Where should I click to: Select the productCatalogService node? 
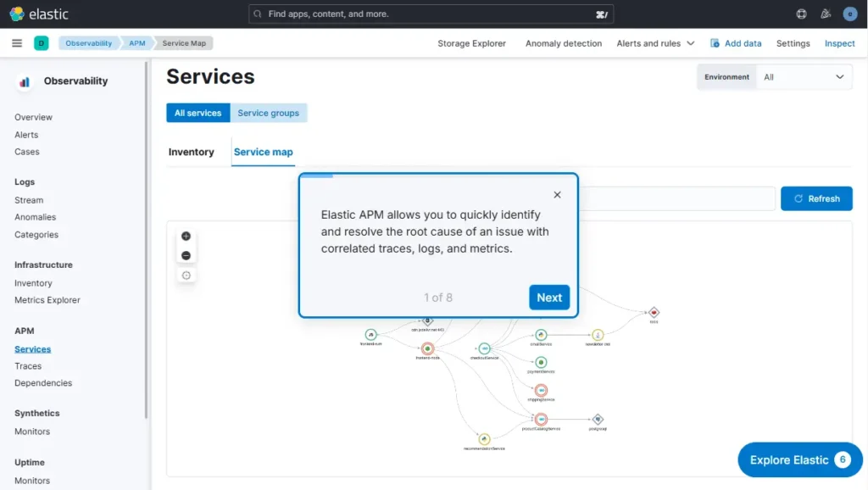click(541, 419)
